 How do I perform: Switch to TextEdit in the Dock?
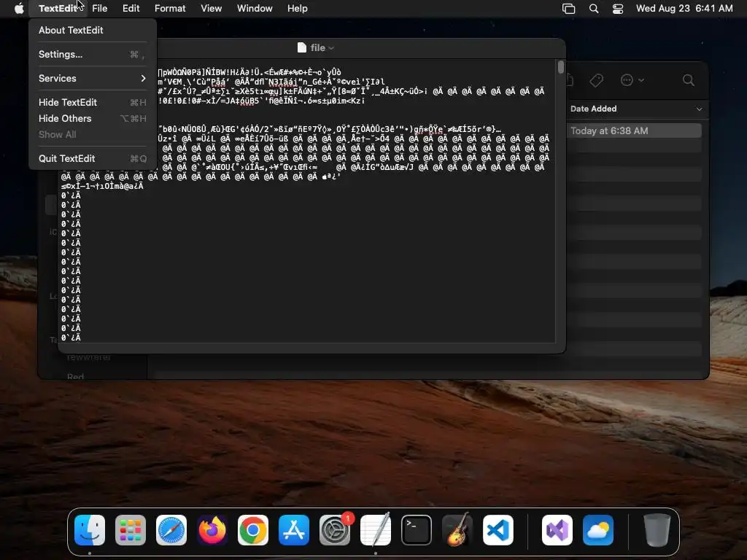(376, 530)
